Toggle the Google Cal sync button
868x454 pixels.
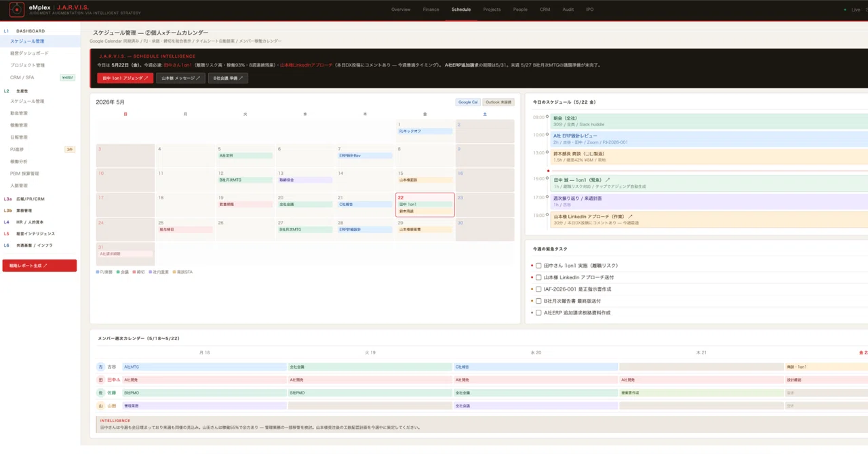(x=468, y=102)
